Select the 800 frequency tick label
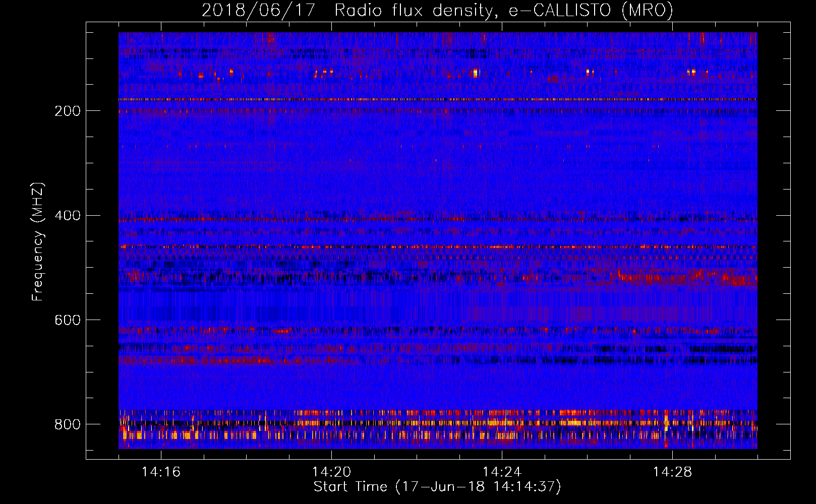Viewport: 816px width, 504px height. [x=67, y=424]
